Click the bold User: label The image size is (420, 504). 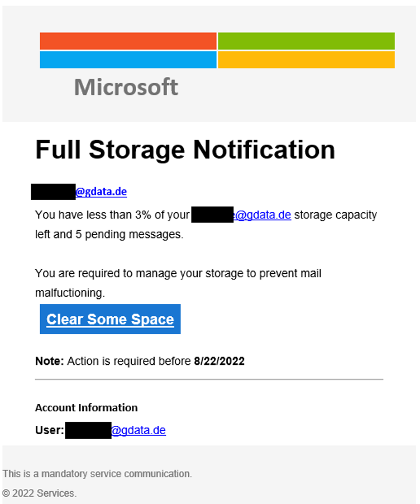(x=50, y=430)
